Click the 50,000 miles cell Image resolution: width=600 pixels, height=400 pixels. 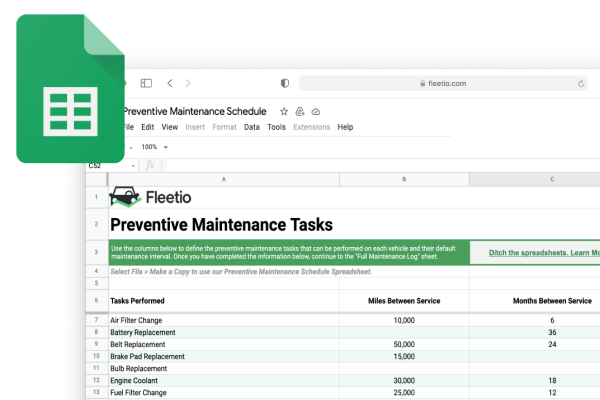[x=404, y=344]
